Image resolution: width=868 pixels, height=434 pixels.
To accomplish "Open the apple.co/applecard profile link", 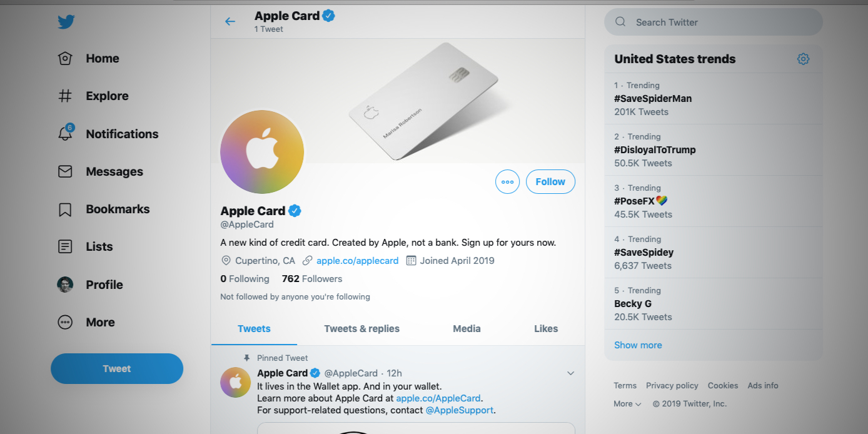I will click(x=357, y=261).
